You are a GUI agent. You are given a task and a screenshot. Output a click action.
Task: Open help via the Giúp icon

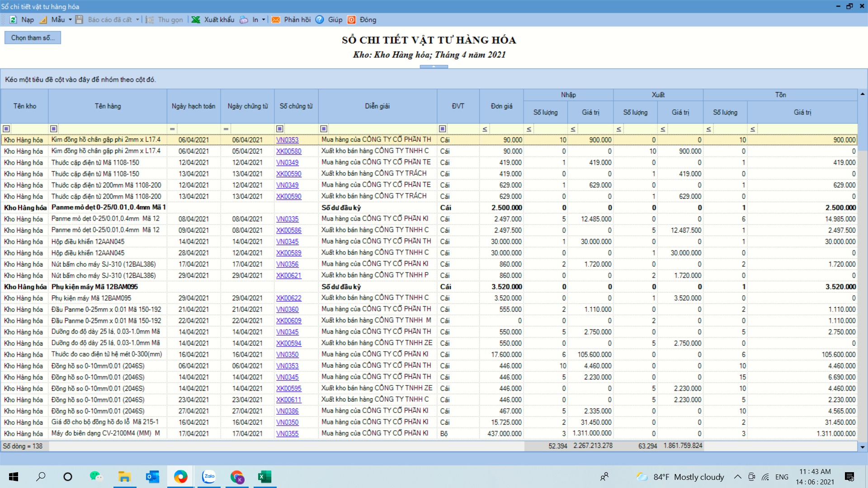320,20
